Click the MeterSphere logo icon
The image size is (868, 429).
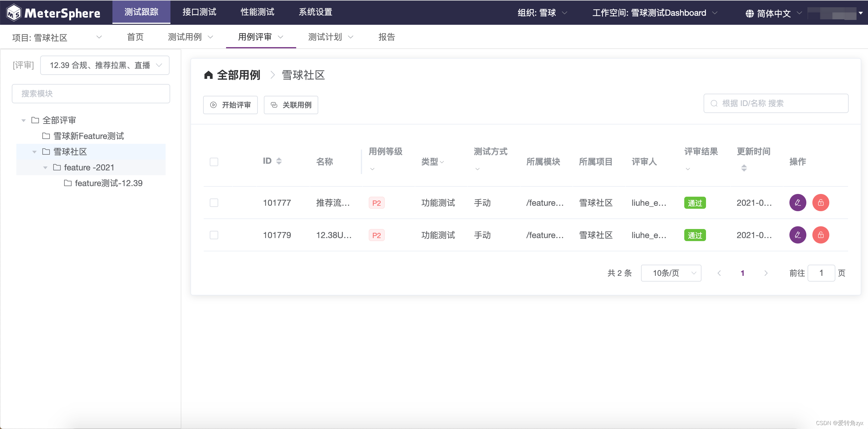pos(14,13)
